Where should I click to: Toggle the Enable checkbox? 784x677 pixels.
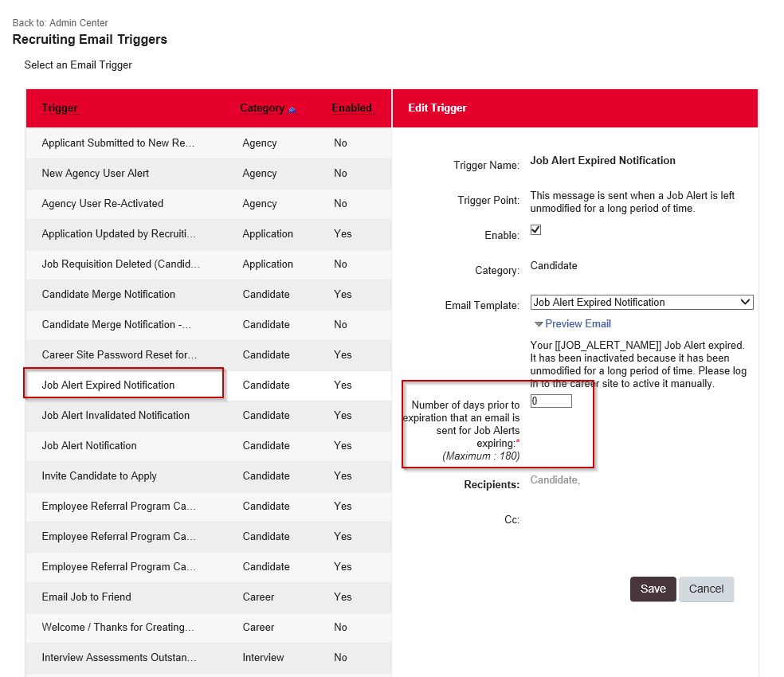(535, 230)
